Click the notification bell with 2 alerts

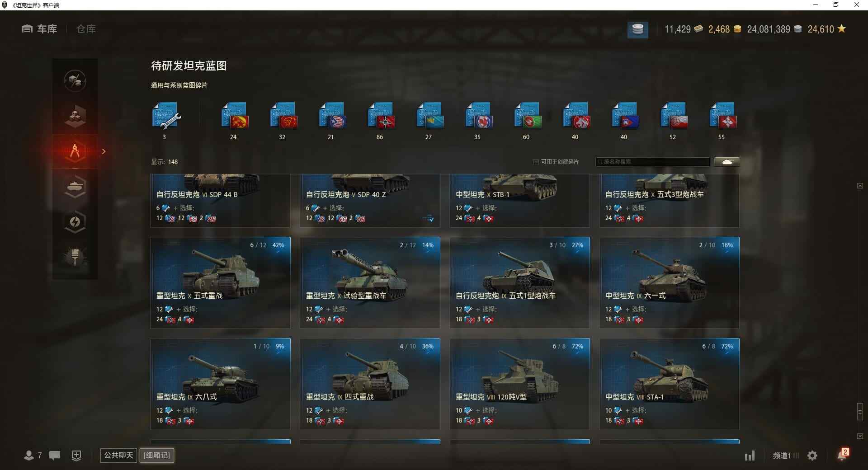point(843,454)
